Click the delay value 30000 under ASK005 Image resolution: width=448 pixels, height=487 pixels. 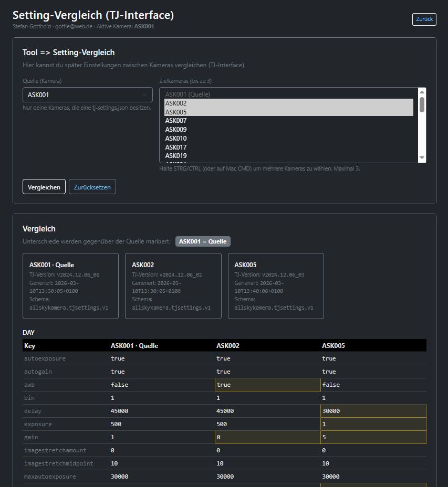pyautogui.click(x=373, y=411)
